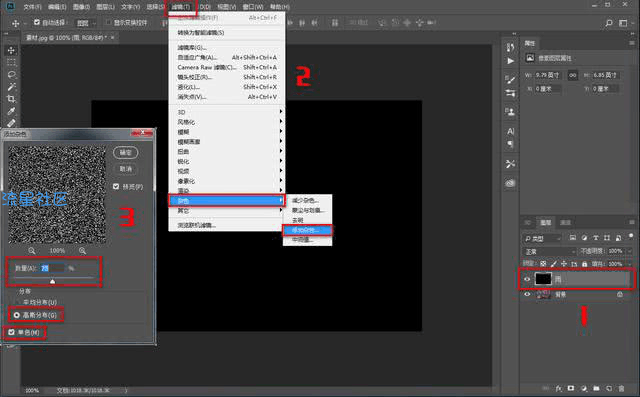Open the blend mode dropdown
This screenshot has height=397, width=640.
coord(549,251)
